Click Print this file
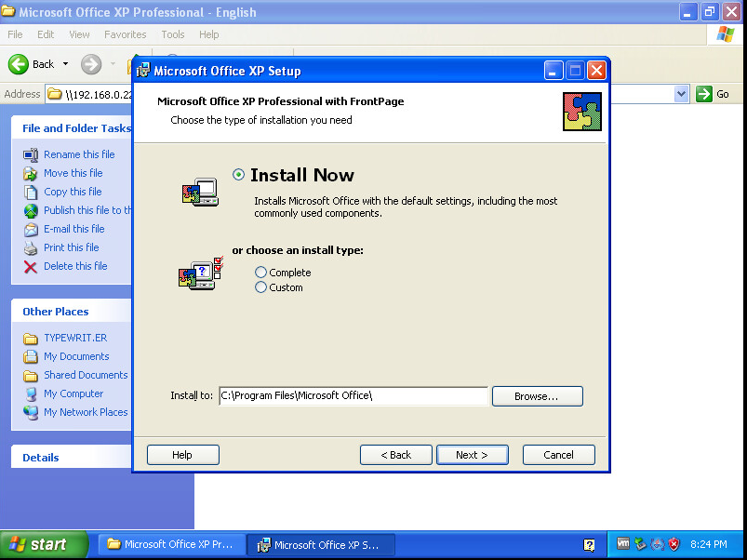Viewport: 747px width, 560px height. pyautogui.click(x=71, y=247)
